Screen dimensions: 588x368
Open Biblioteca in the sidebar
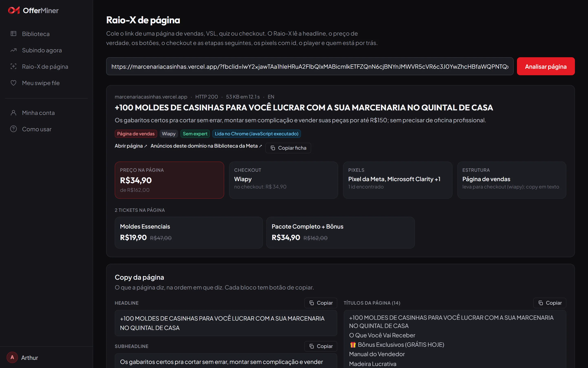pos(46,34)
